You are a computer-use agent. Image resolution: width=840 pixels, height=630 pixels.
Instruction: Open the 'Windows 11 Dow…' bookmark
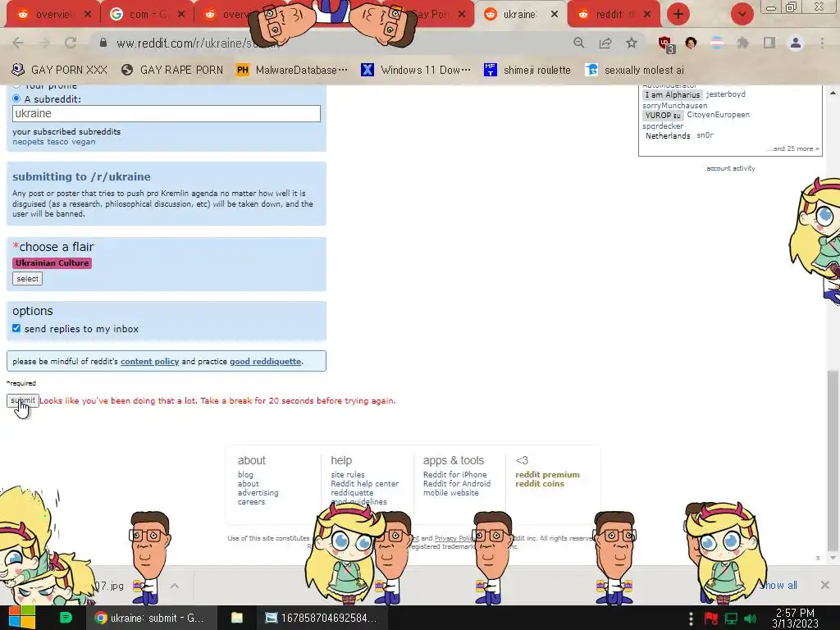[416, 71]
